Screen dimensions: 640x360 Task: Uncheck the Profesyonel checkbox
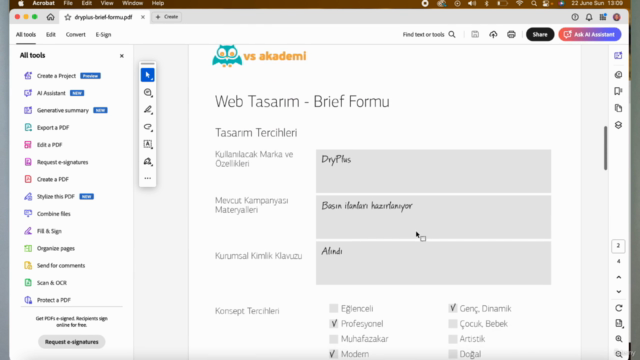(x=333, y=323)
